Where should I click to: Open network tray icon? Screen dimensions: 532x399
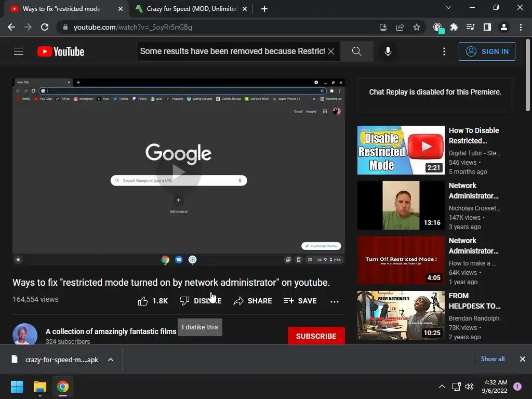pyautogui.click(x=456, y=387)
